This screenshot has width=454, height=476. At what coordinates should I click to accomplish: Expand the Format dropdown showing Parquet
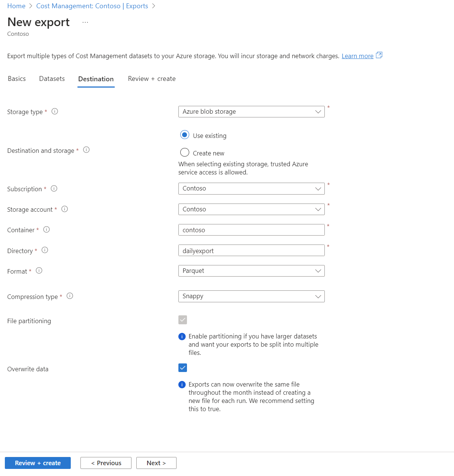click(x=251, y=271)
